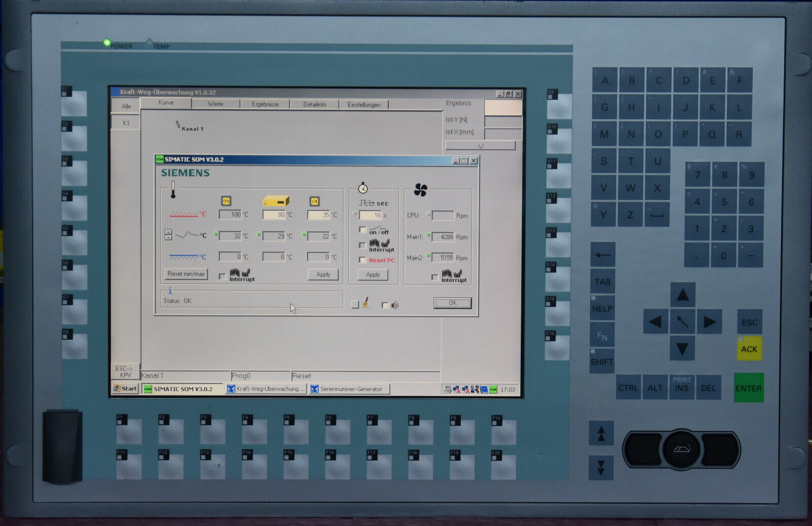Viewport: 812px width, 526px height.
Task: Toggle the speaker sound checkbox
Action: coord(385,305)
